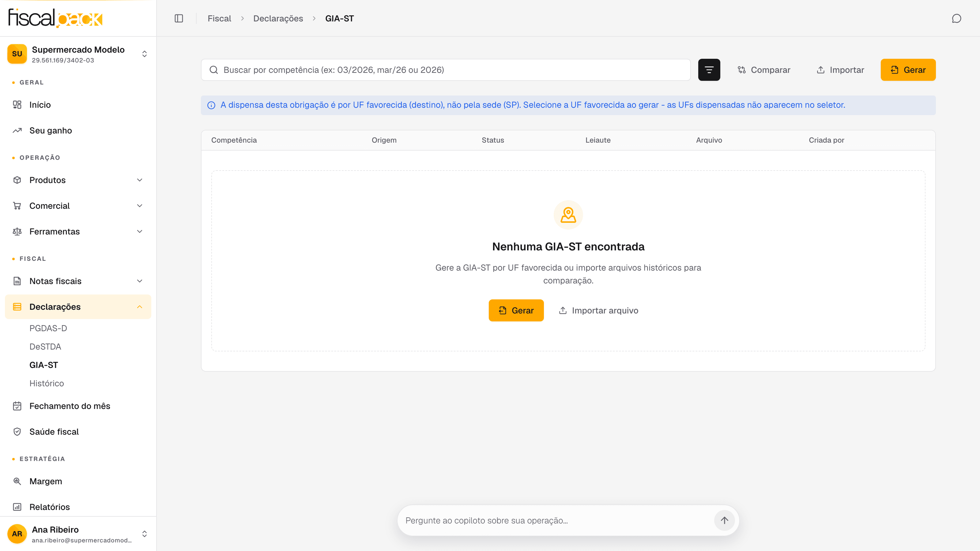The width and height of the screenshot is (980, 551).
Task: Navigate to Fiscal breadcrumb
Action: point(220,18)
